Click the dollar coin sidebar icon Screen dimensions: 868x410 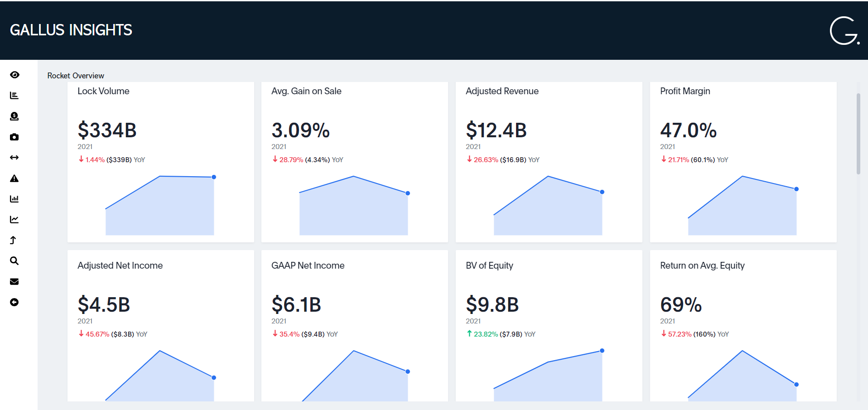[14, 116]
